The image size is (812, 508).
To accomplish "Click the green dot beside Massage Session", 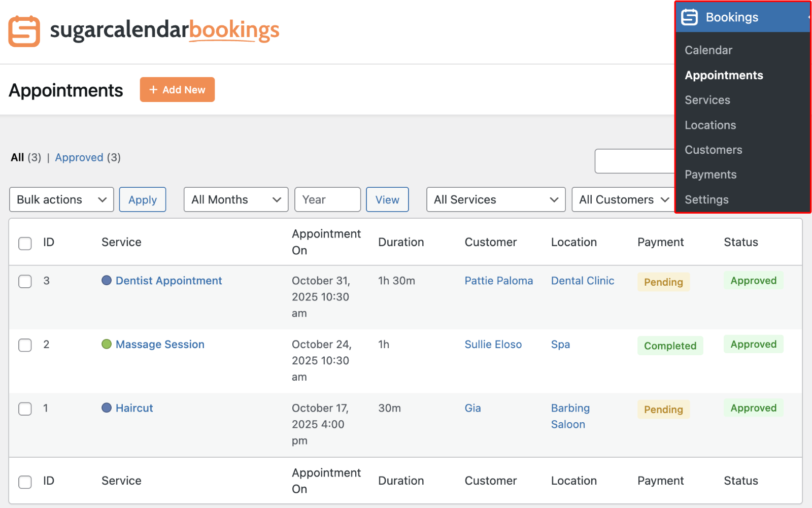I will click(x=107, y=344).
